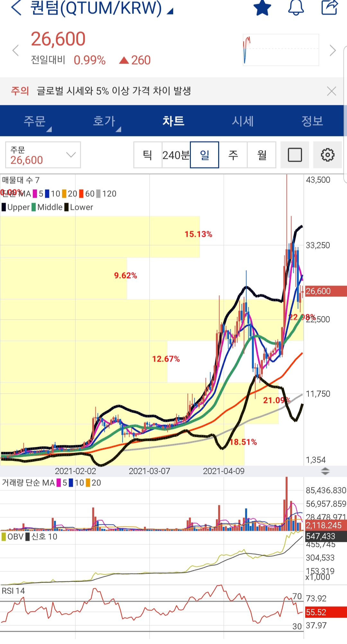Open the QTUM/KRW coin selector dropdown
347x644 pixels.
pos(102,8)
